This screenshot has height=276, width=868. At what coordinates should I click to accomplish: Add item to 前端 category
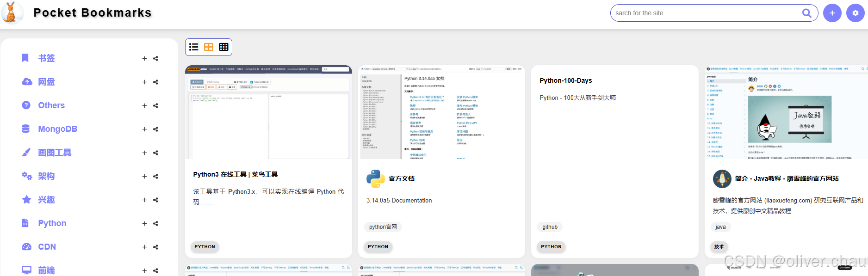click(144, 270)
